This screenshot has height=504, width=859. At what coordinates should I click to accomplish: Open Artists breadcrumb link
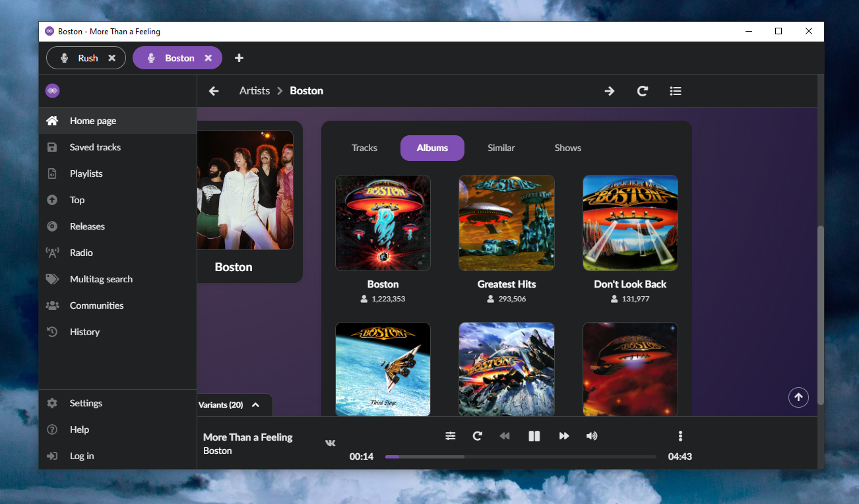pos(255,91)
